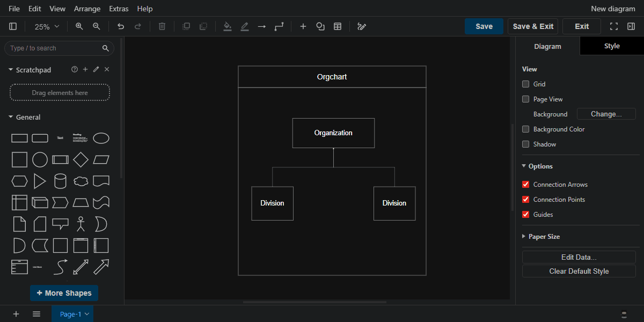Open the File menu
Image resolution: width=644 pixels, height=322 pixels.
[14, 9]
